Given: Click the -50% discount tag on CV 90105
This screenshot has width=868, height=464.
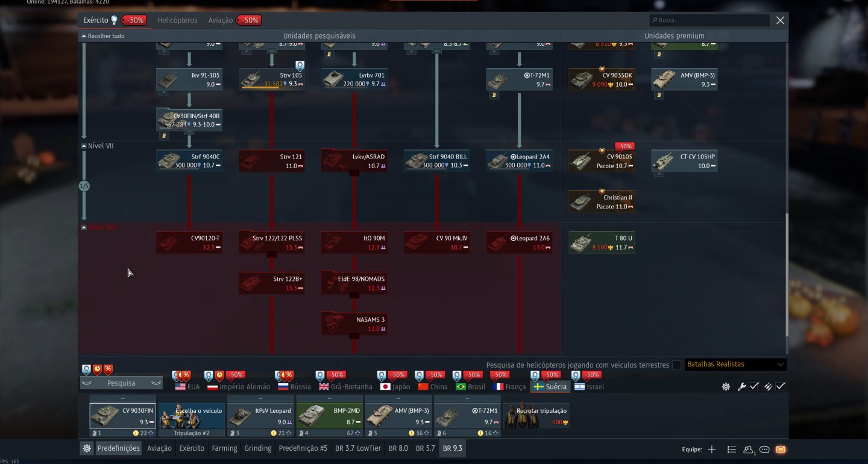Looking at the screenshot, I should [624, 146].
